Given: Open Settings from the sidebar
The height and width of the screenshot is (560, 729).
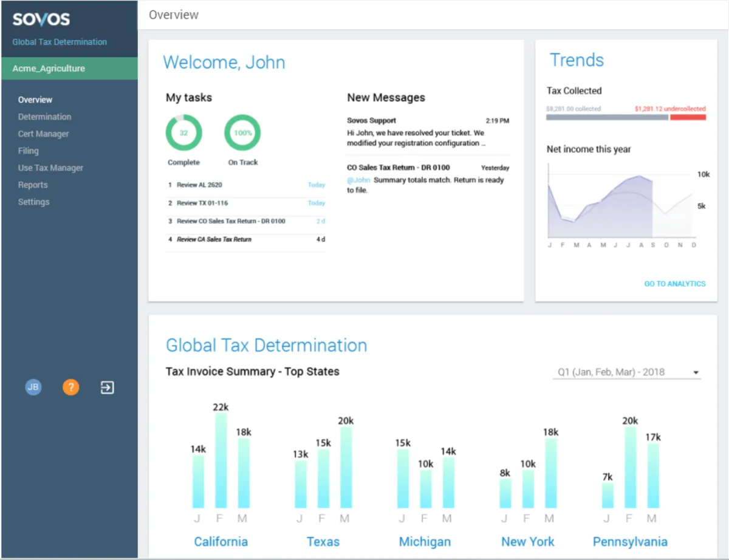Looking at the screenshot, I should [33, 202].
